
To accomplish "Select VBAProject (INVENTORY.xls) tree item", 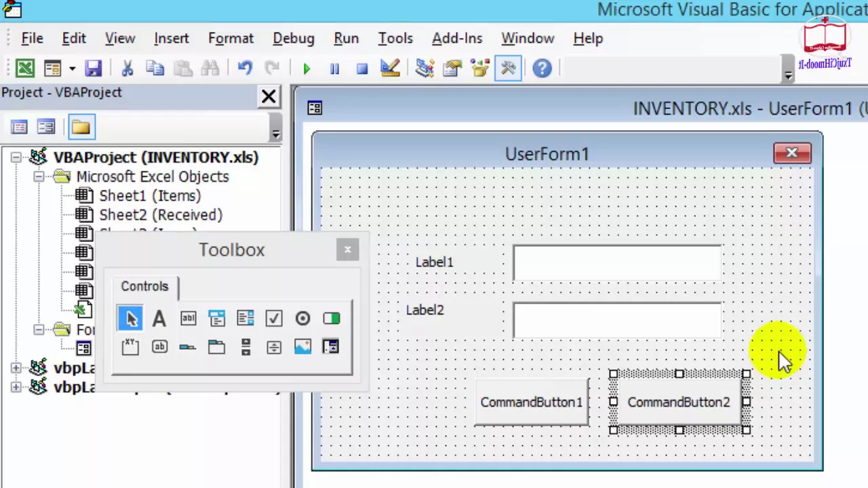I will [156, 157].
